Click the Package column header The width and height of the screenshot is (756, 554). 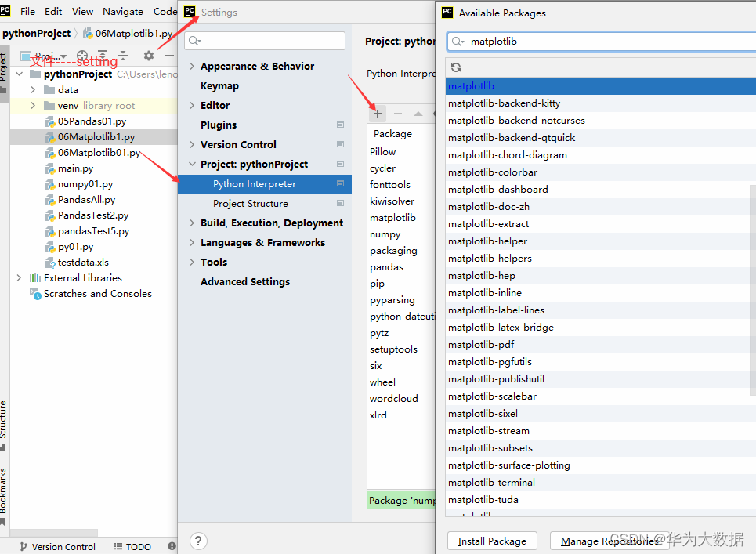401,133
